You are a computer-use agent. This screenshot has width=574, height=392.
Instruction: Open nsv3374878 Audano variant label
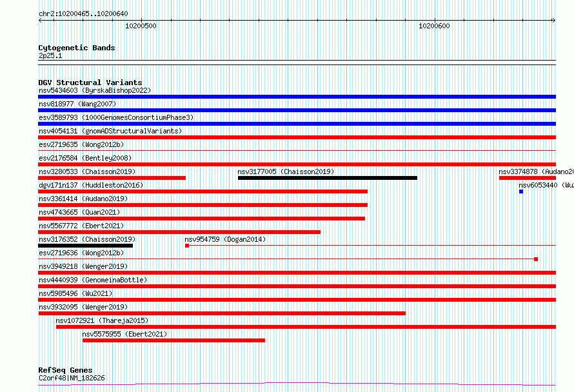[x=536, y=171]
